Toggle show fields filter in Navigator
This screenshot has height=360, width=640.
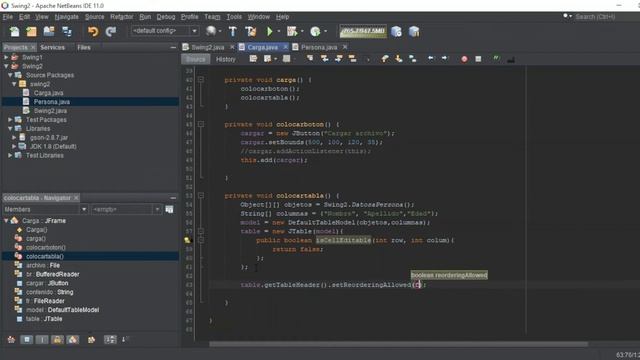tap(27, 340)
